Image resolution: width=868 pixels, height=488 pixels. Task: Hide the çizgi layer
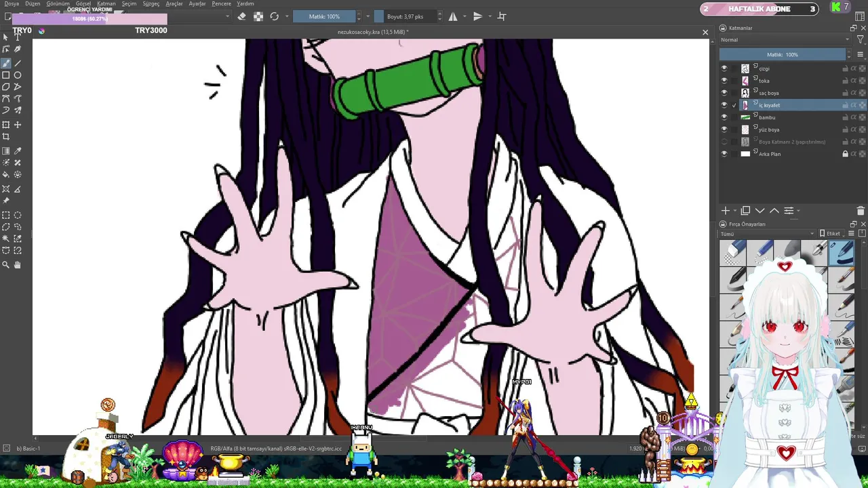coord(724,68)
